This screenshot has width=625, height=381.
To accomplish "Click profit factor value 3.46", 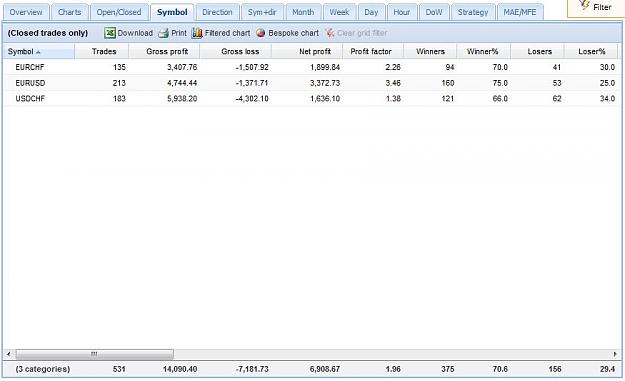I will [x=393, y=83].
